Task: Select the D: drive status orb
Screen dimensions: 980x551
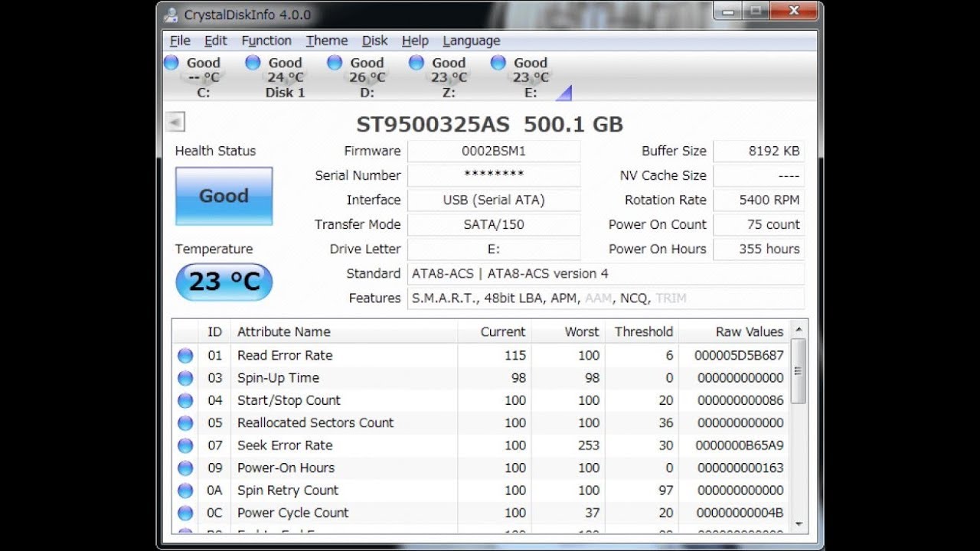Action: point(335,63)
